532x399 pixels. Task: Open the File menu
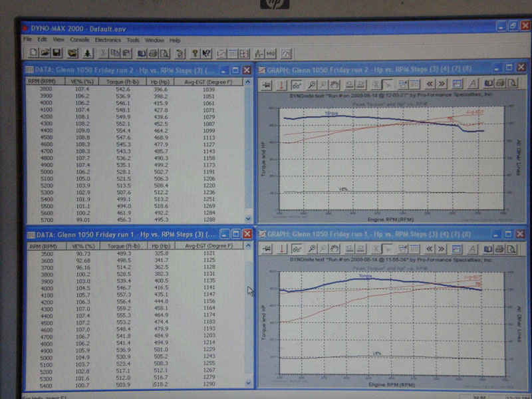27,39
